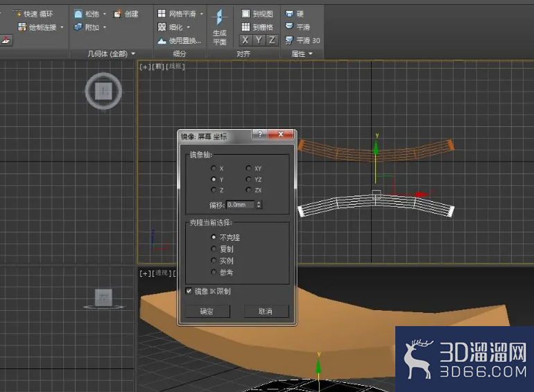Click the 细分 panel label
This screenshot has height=392, width=534.
click(x=180, y=54)
